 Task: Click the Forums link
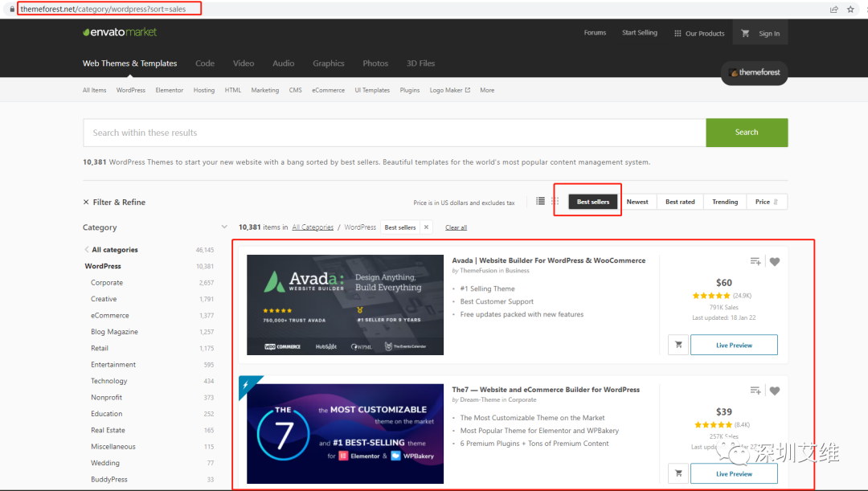coord(595,33)
